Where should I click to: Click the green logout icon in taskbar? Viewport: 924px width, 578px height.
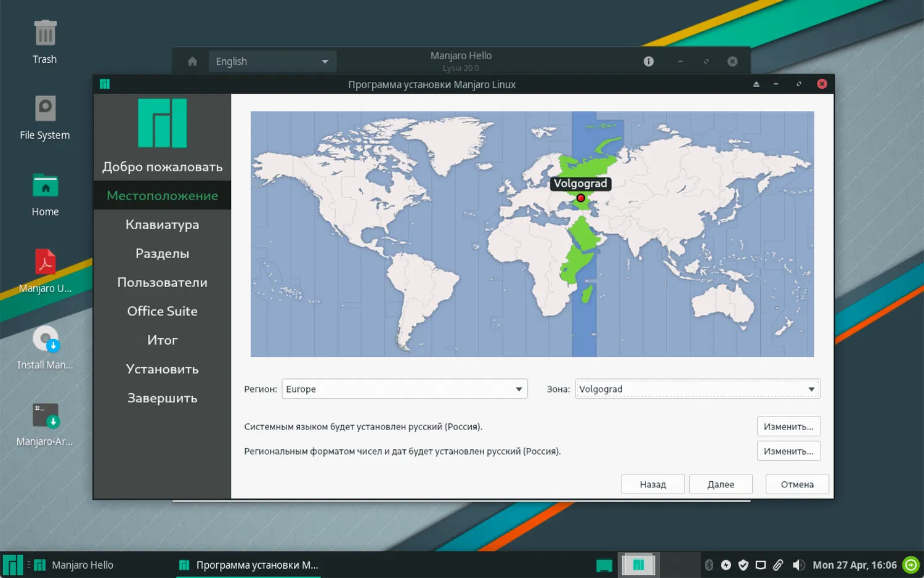pos(910,564)
